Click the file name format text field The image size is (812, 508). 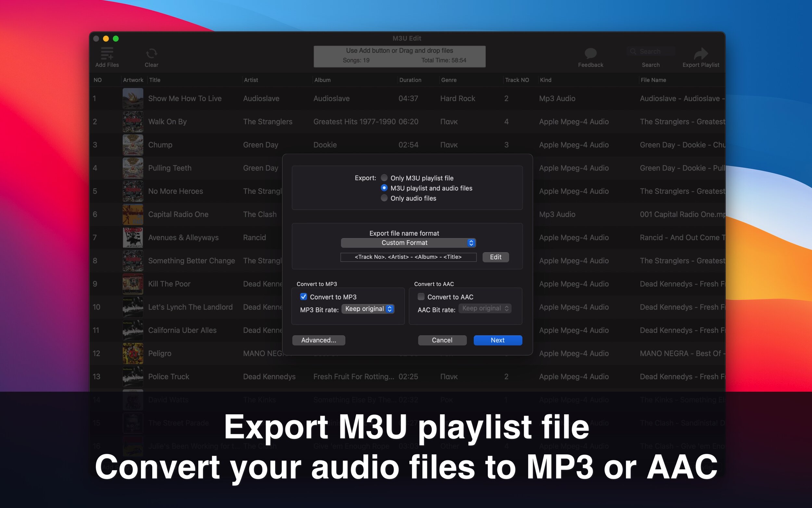point(408,257)
